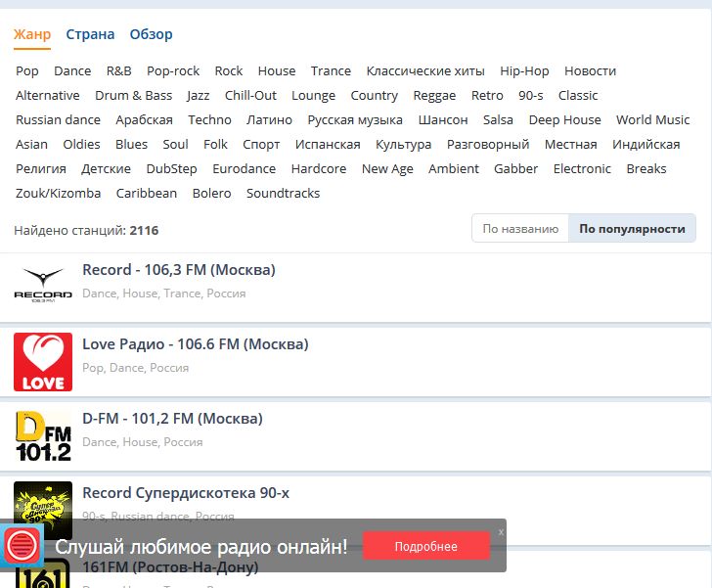Switch to the Страна tab
The height and width of the screenshot is (588, 712).
pyautogui.click(x=90, y=34)
